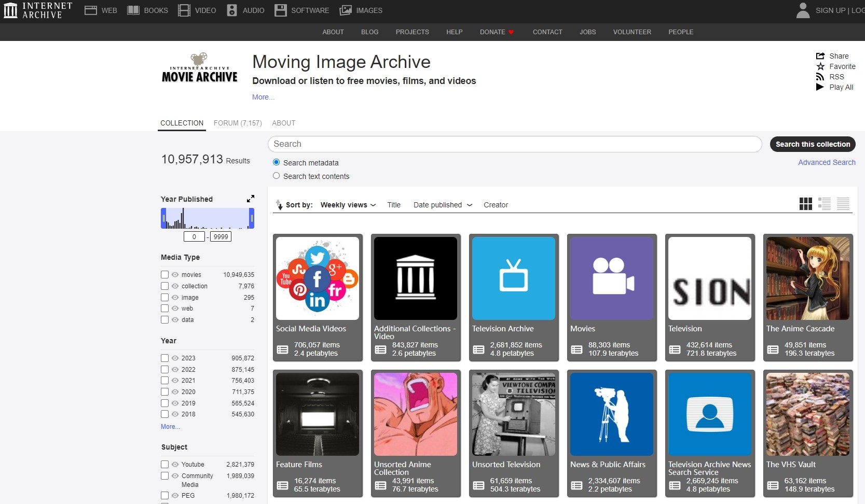Expand the Year Published histogram
865x504 pixels.
pos(251,199)
